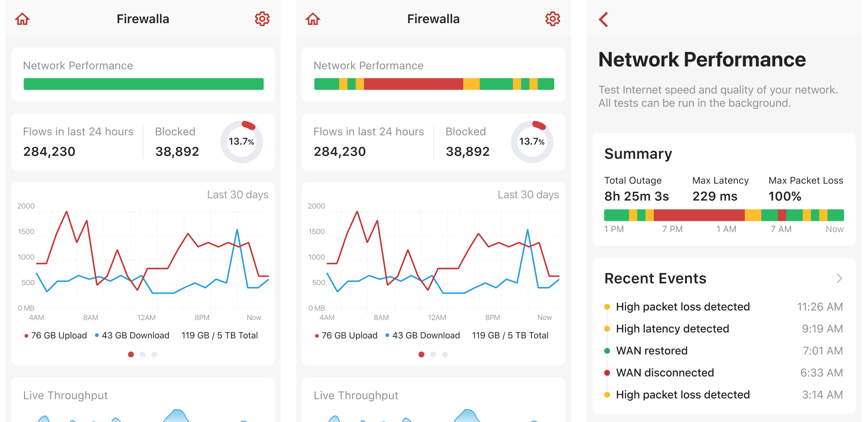Tap '43 GB Download' legend in left screen
Screen dimensions: 868x422
click(x=132, y=335)
